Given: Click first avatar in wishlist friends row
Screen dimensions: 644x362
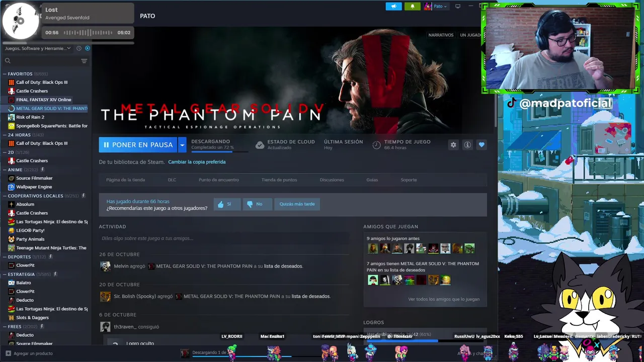Looking at the screenshot, I should click(373, 280).
